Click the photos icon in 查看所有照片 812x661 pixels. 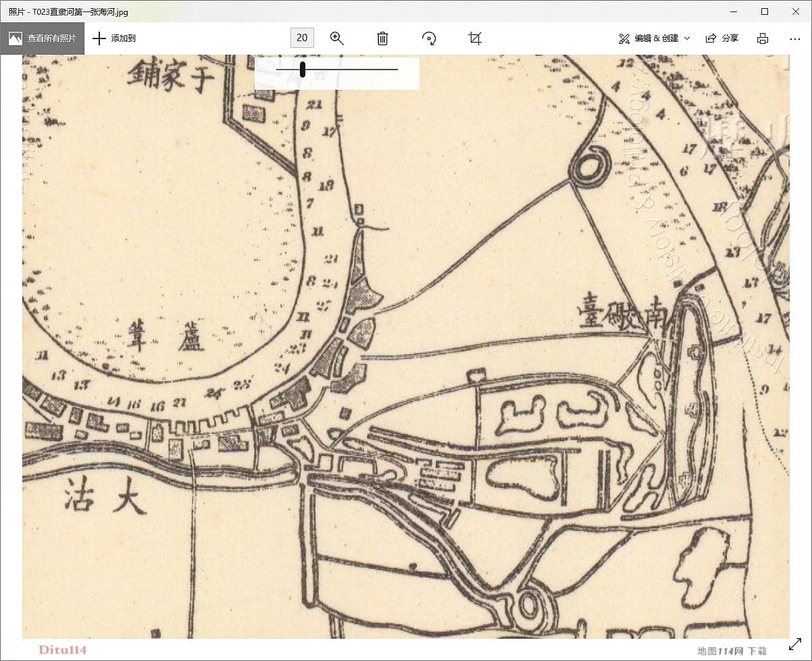click(15, 38)
